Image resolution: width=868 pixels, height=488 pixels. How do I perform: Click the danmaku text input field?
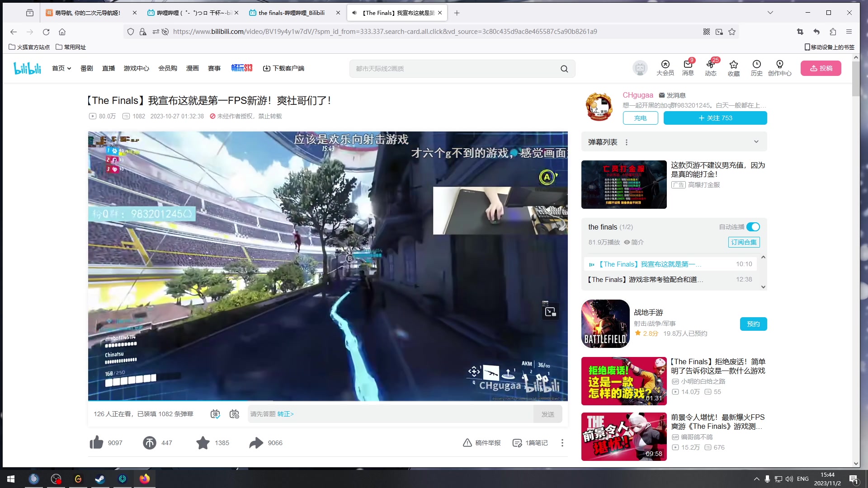390,414
